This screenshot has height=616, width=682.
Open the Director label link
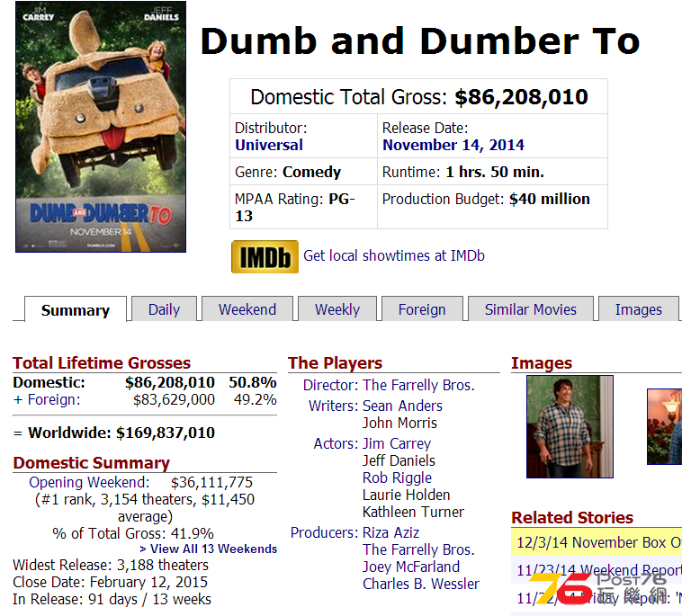point(330,385)
